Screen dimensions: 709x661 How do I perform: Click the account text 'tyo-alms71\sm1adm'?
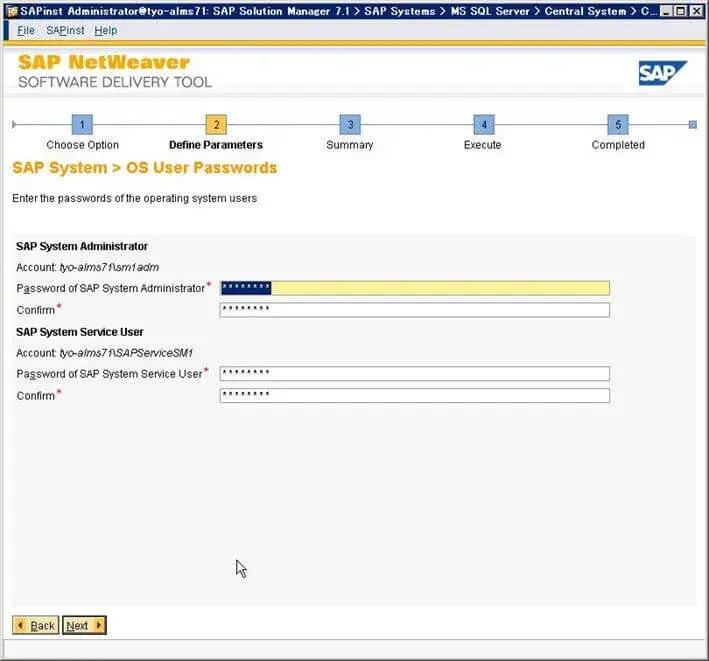coord(109,267)
